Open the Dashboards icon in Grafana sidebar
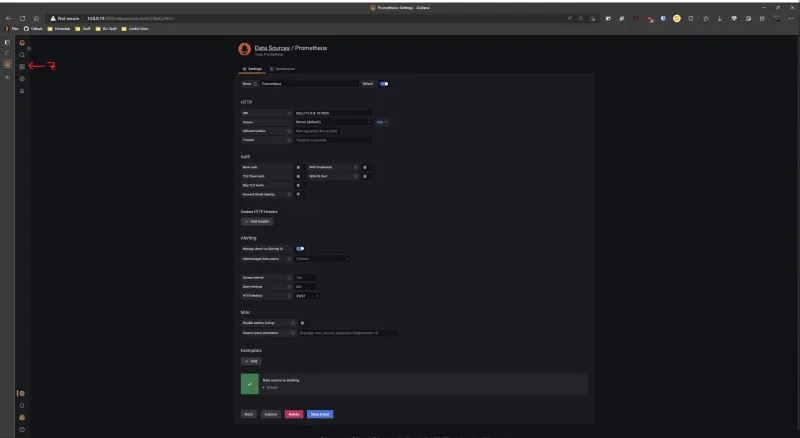 pyautogui.click(x=22, y=66)
